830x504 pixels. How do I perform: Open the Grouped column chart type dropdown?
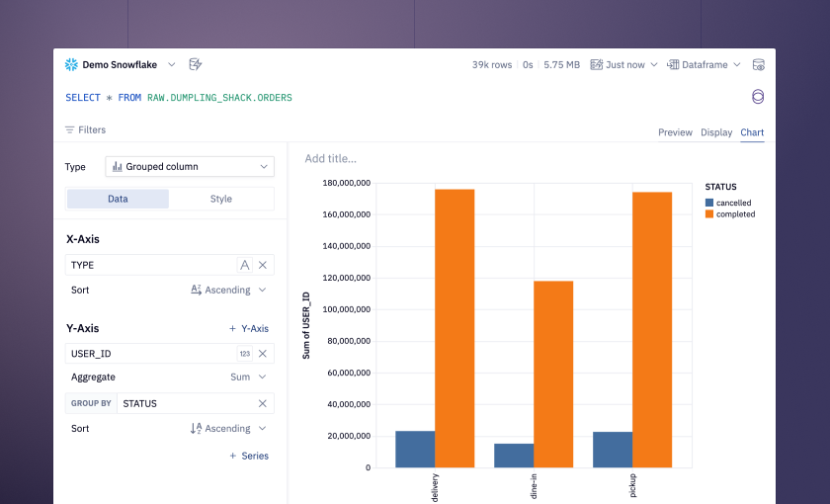190,167
